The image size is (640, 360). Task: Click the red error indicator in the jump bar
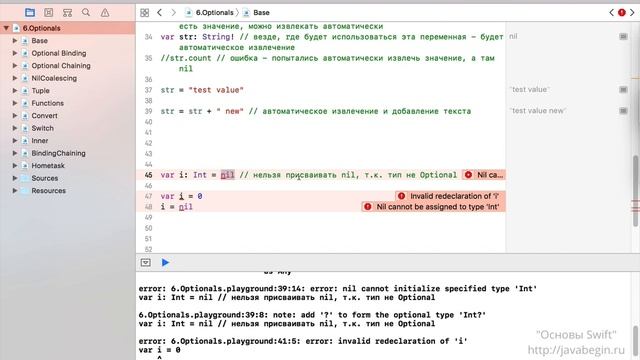tap(622, 13)
